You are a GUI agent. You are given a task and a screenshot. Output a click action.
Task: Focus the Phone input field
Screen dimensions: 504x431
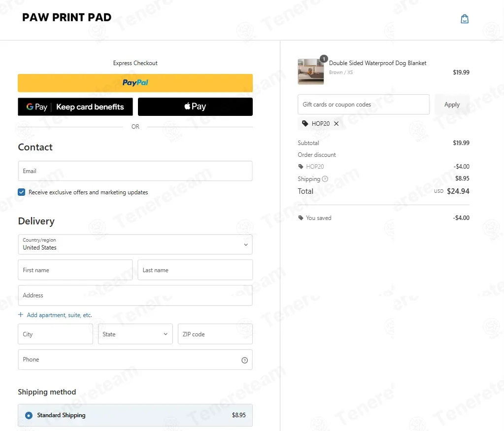135,359
